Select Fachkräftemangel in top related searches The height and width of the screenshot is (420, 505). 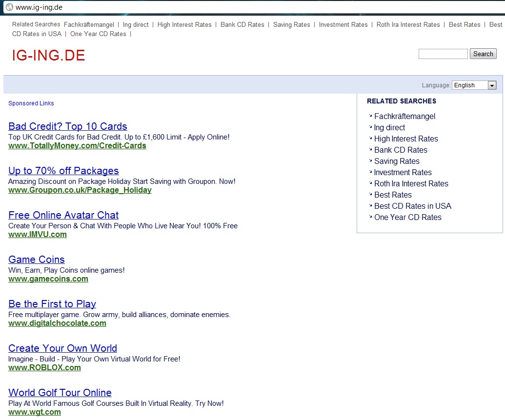click(89, 25)
